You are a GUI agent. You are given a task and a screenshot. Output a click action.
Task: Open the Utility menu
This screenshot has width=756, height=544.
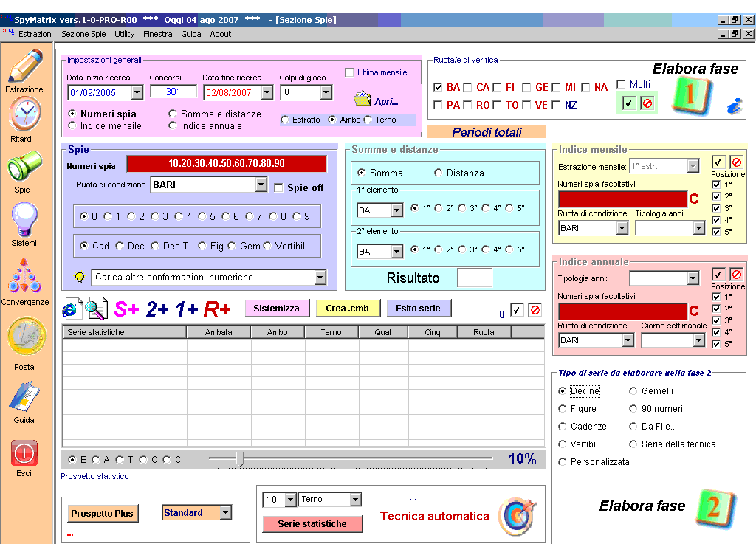[x=124, y=34]
